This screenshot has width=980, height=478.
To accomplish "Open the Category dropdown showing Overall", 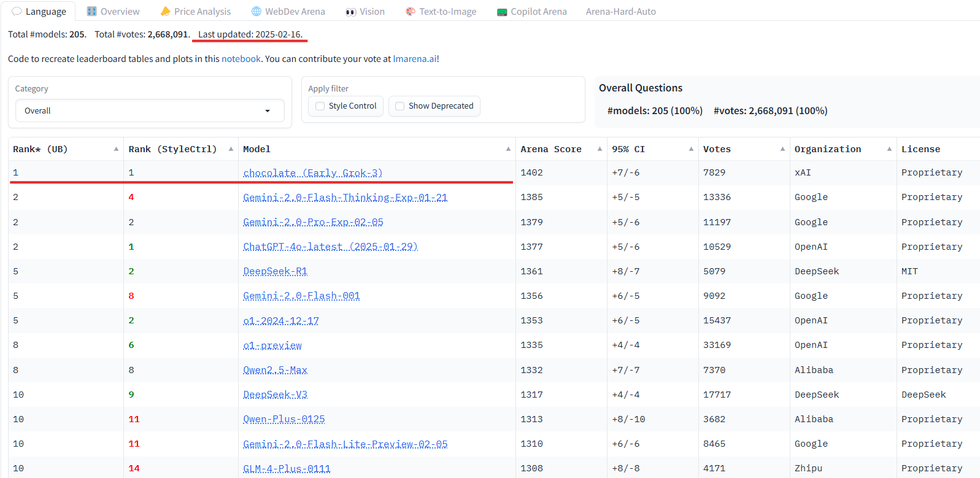I will coord(150,110).
